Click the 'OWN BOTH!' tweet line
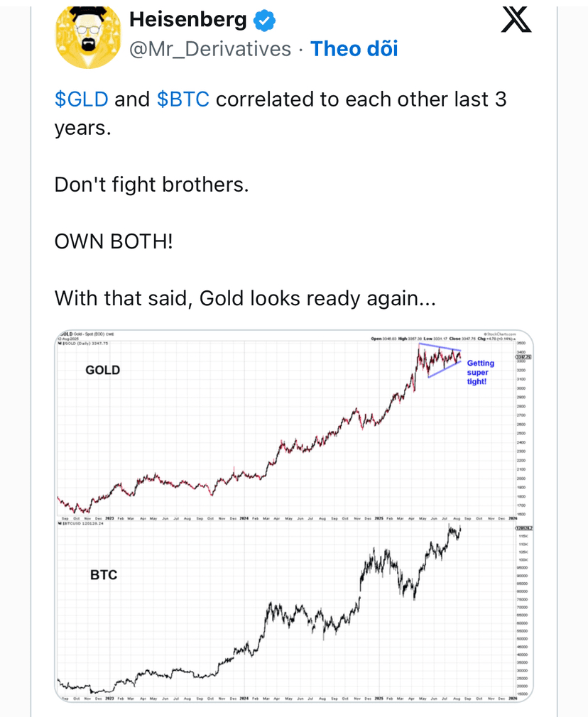588x717 pixels. 114,241
